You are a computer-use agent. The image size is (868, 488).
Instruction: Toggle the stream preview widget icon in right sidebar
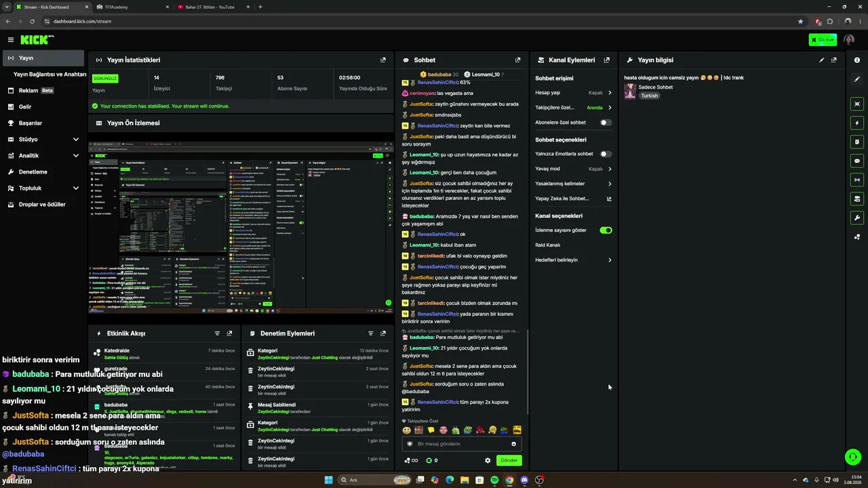click(x=857, y=104)
